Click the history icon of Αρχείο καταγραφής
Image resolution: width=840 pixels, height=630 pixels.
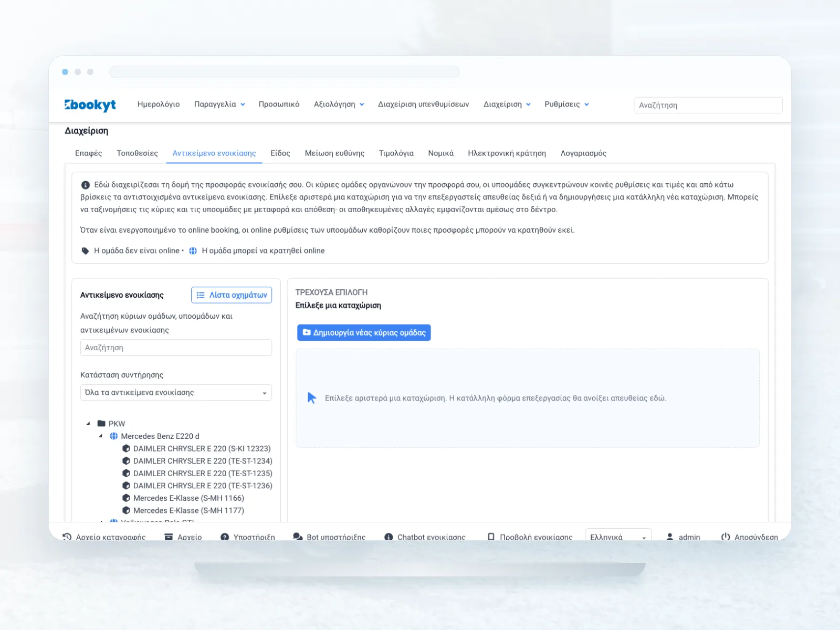click(67, 537)
